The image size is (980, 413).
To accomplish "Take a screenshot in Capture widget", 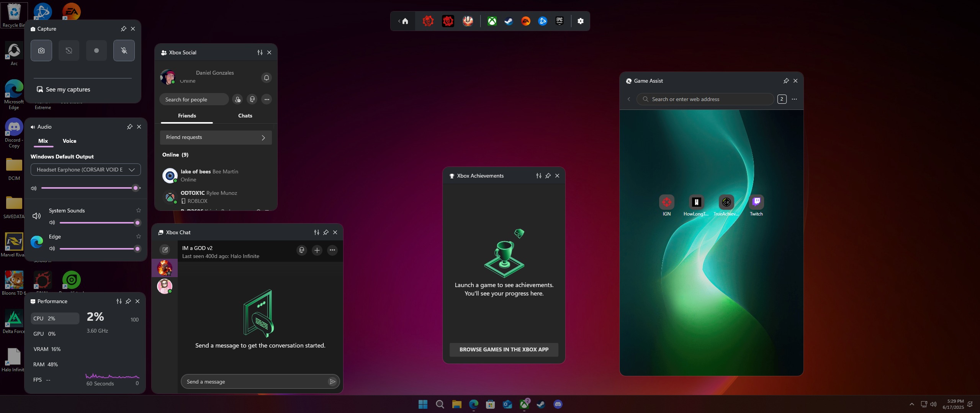I will (41, 51).
